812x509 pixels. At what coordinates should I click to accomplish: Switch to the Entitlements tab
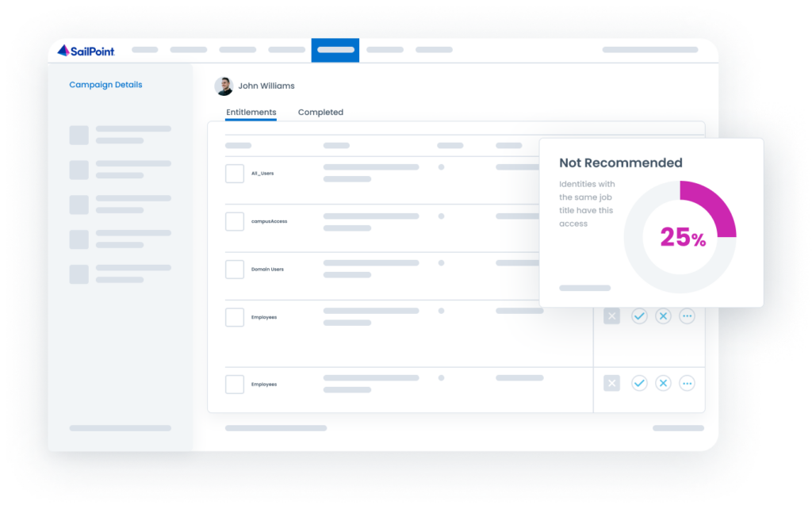pyautogui.click(x=251, y=113)
